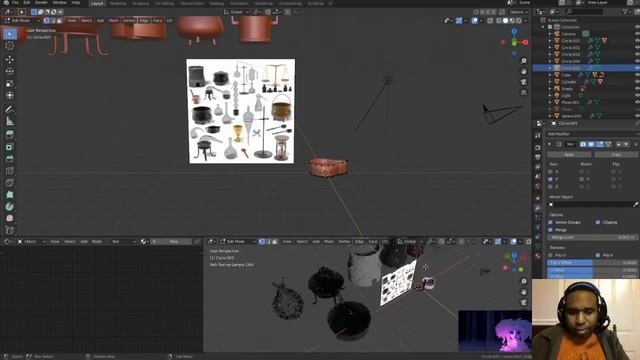Enable the X axis checkbox for Mirror

[550, 172]
